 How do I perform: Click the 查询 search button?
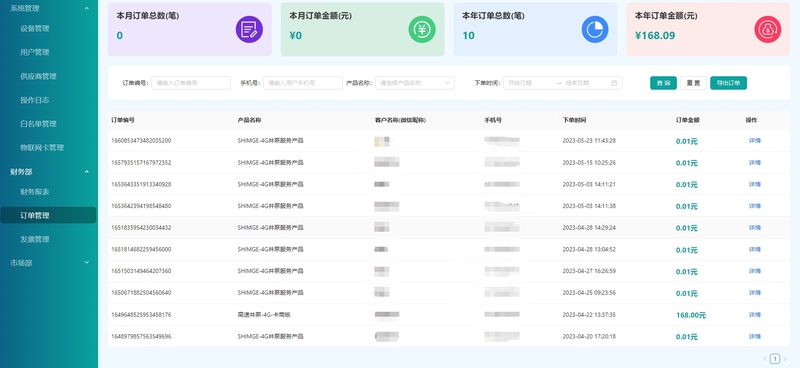pyautogui.click(x=663, y=83)
